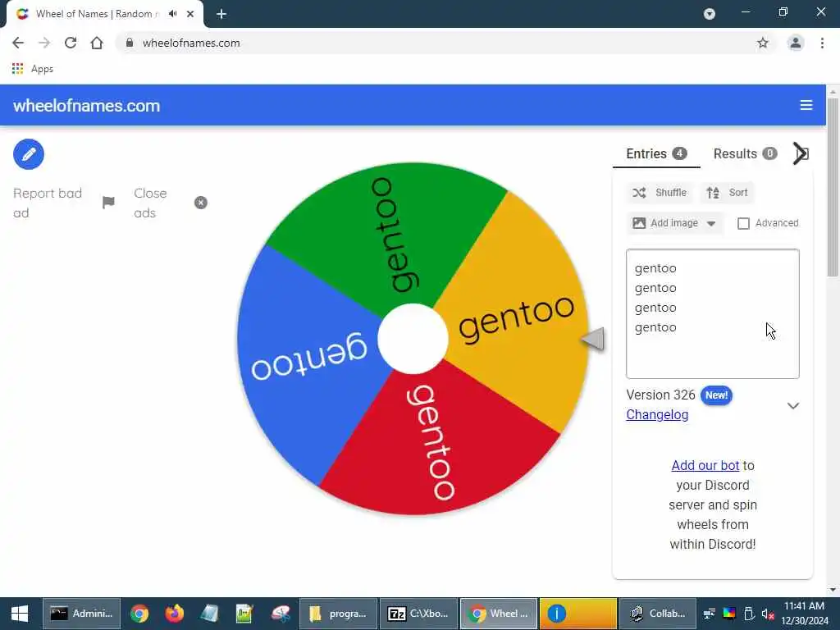Viewport: 840px width, 630px height.
Task: Click the USB safely-remove tray icon
Action: [749, 614]
